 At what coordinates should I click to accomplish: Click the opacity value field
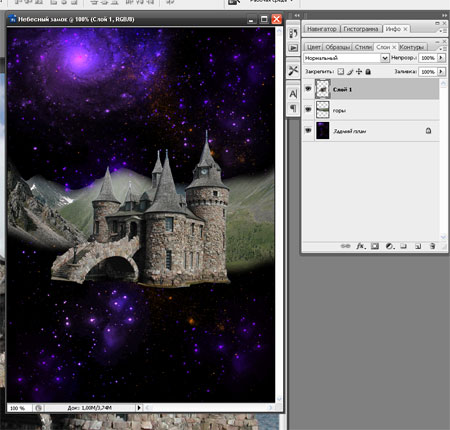click(x=428, y=58)
